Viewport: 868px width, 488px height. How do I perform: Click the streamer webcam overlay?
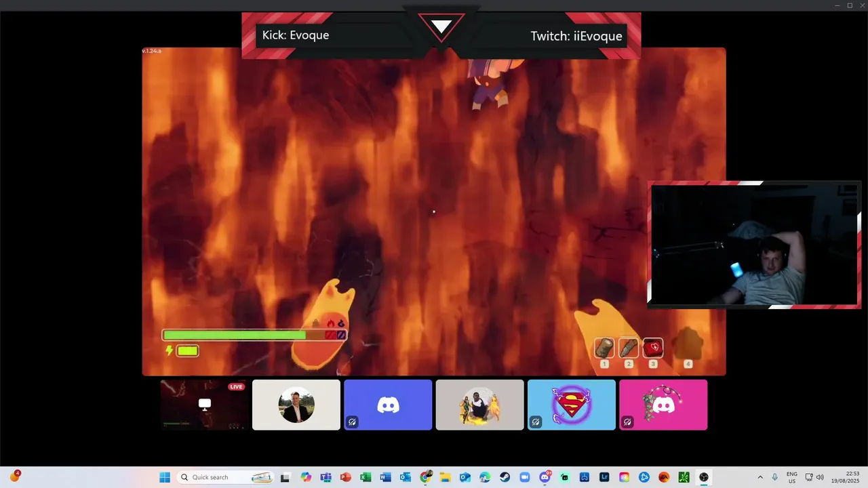754,245
